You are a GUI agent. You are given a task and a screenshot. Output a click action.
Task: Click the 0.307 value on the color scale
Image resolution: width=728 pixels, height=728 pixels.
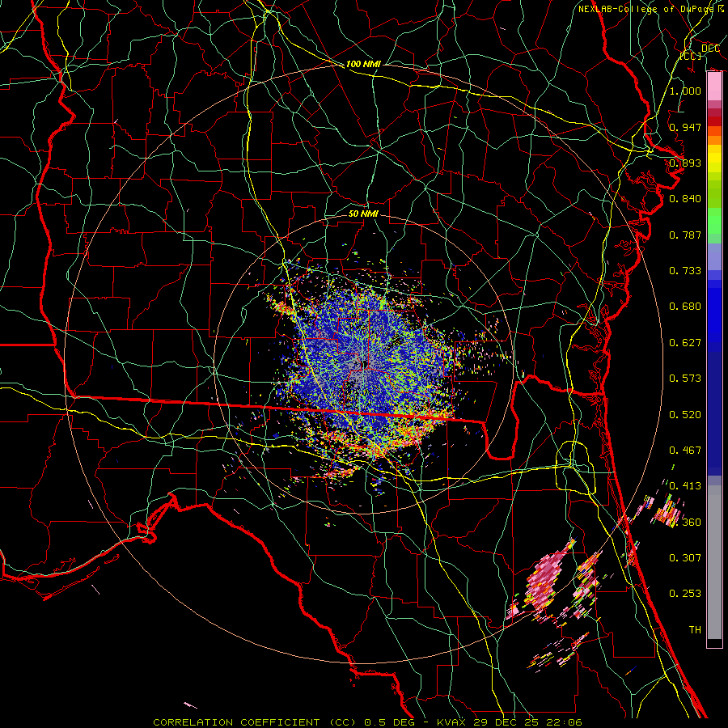(x=685, y=557)
